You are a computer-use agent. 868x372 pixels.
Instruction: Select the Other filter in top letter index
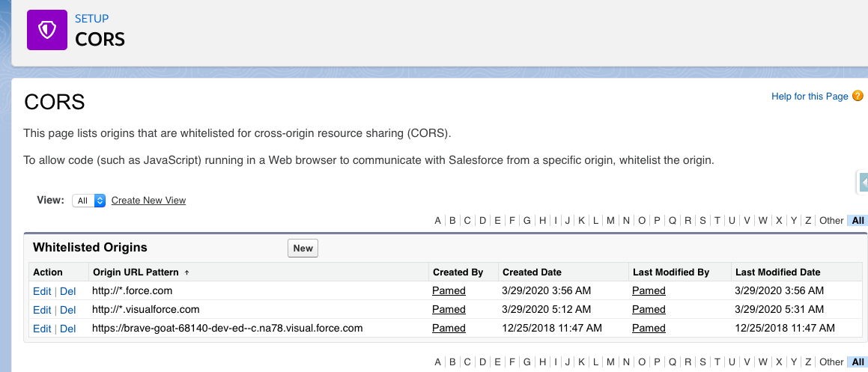(x=831, y=220)
